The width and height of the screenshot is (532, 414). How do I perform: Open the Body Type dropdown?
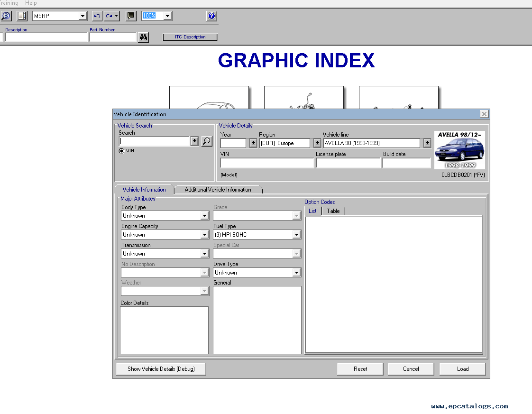(x=204, y=216)
